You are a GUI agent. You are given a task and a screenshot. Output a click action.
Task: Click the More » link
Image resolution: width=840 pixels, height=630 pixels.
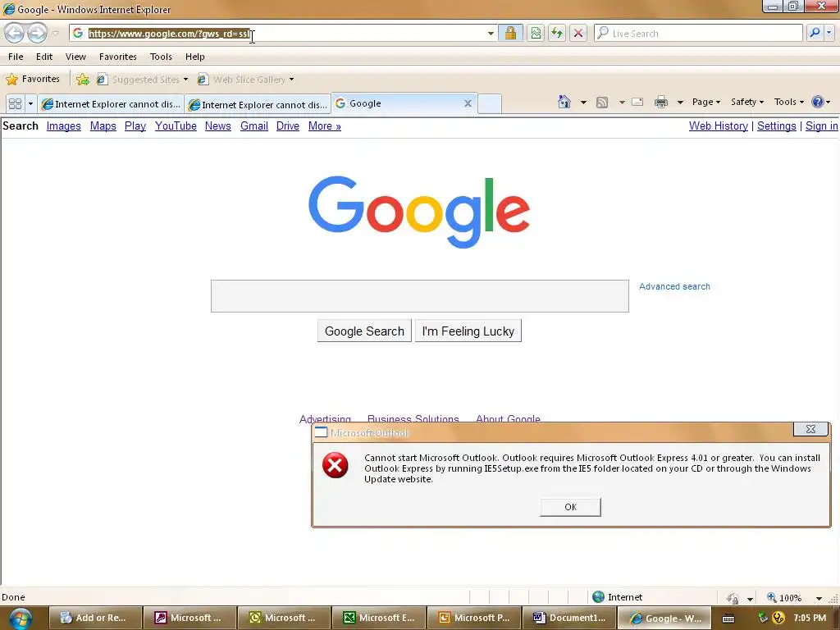tap(325, 126)
